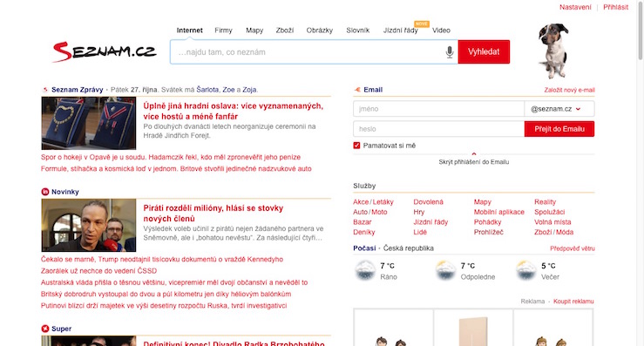
Task: Select the Mapy search tab
Action: (254, 31)
